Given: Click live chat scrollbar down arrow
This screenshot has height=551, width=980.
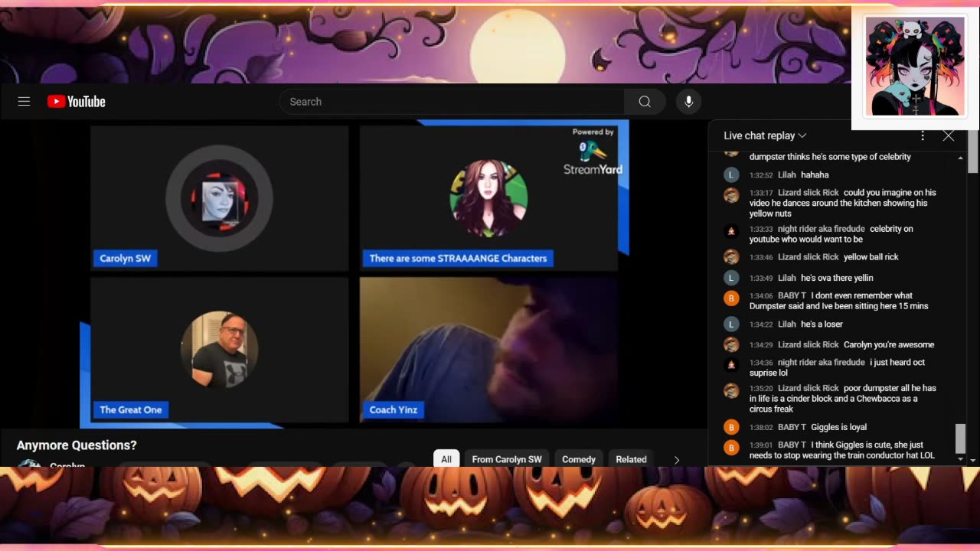Looking at the screenshot, I should [960, 460].
